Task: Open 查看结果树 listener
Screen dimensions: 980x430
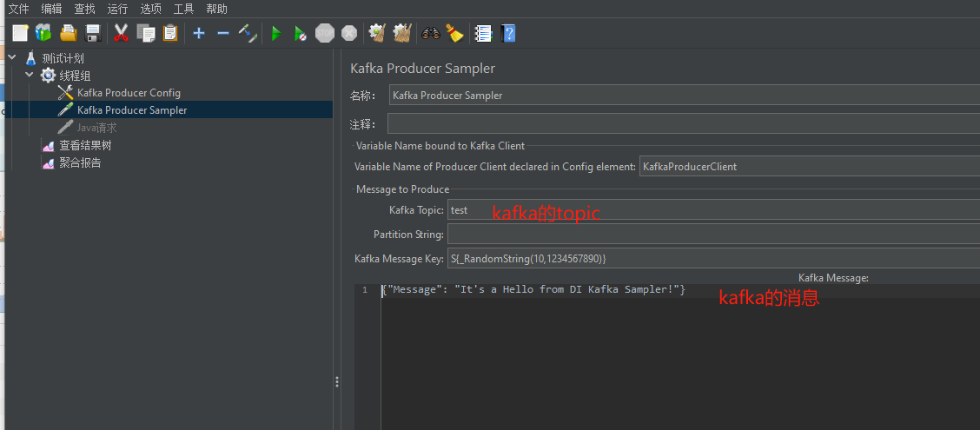Action: [86, 146]
